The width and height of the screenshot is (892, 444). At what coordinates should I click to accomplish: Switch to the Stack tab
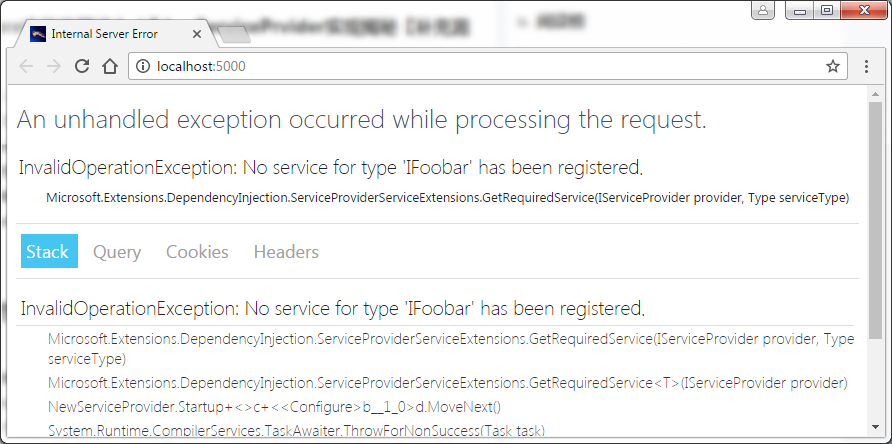point(49,251)
